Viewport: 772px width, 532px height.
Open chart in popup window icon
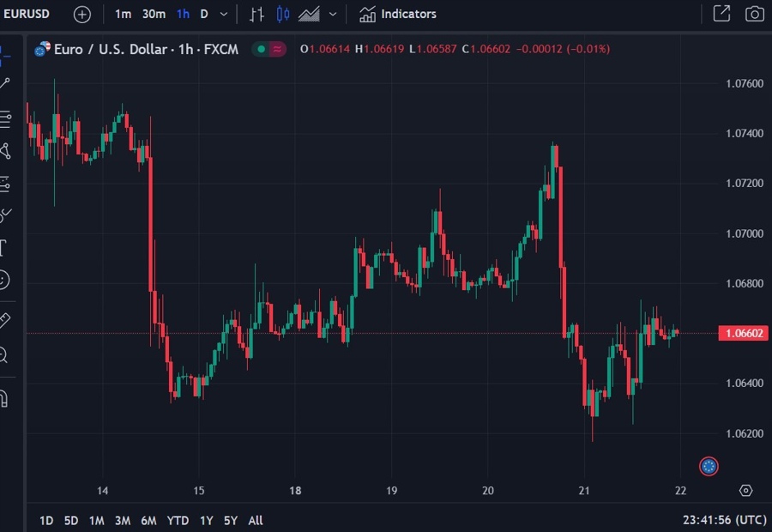point(721,14)
